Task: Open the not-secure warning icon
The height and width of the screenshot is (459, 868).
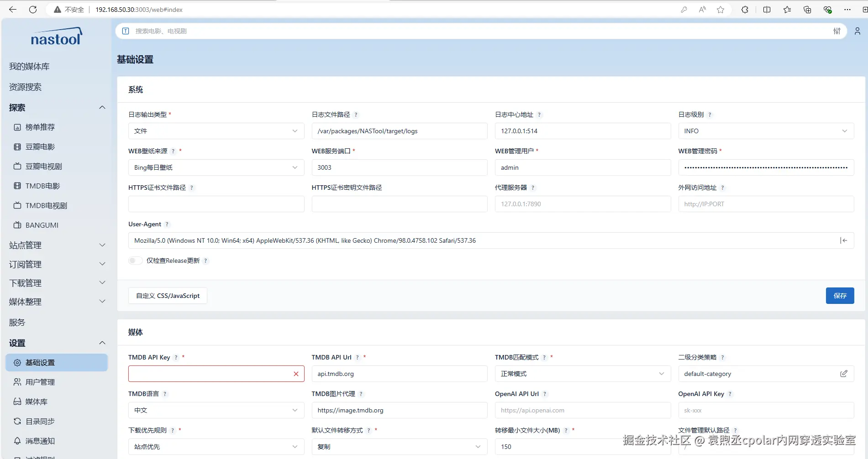Action: tap(58, 10)
